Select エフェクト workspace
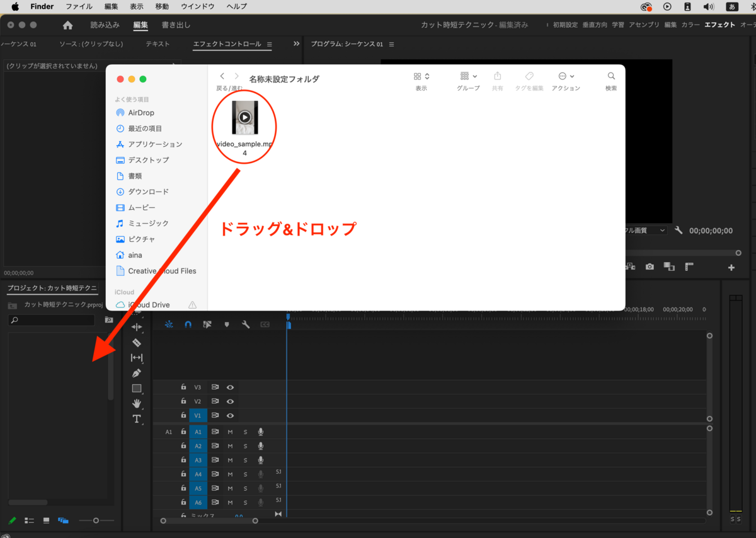This screenshot has width=756, height=538. coord(719,25)
